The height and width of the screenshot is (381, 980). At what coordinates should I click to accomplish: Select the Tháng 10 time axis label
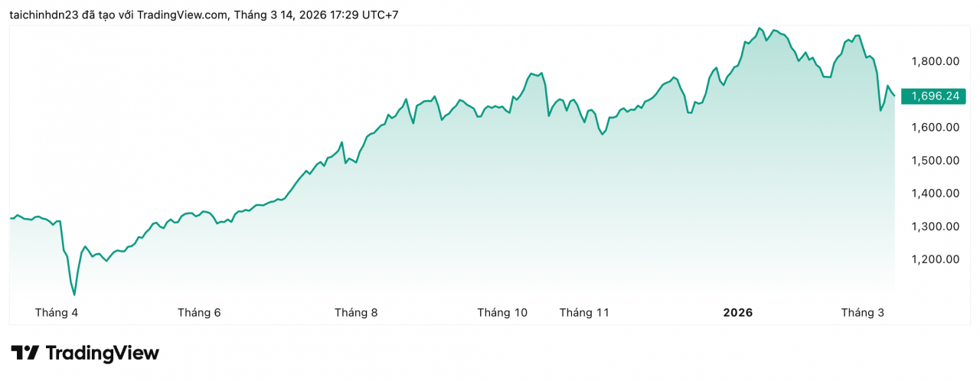[502, 313]
